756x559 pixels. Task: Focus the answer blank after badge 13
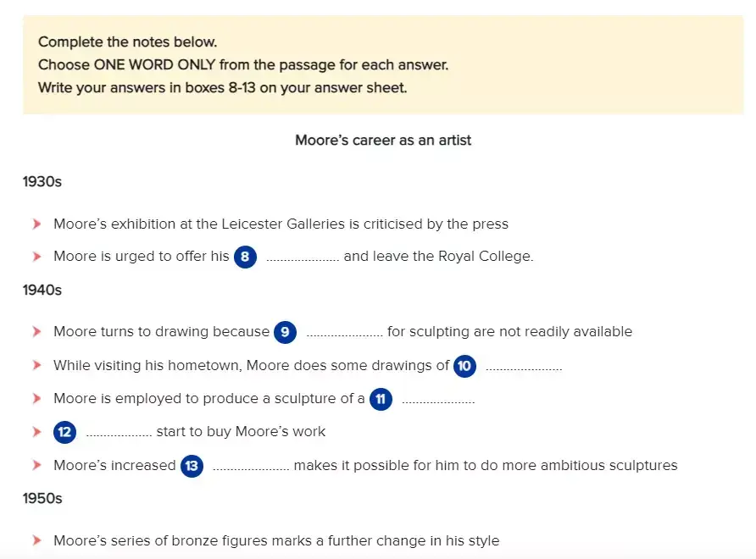pyautogui.click(x=250, y=467)
